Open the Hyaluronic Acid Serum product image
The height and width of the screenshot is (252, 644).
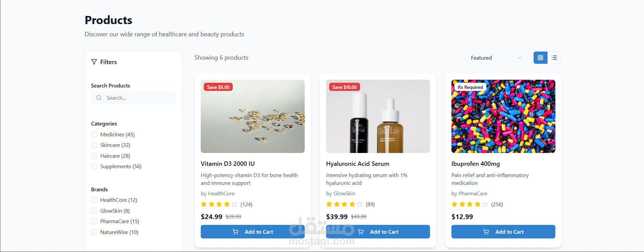[x=378, y=116]
